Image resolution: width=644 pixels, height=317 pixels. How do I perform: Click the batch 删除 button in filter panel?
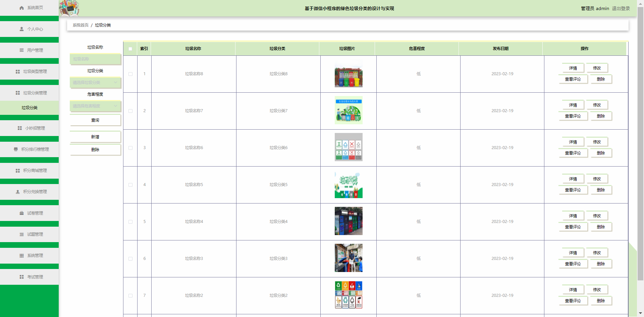[x=95, y=150]
